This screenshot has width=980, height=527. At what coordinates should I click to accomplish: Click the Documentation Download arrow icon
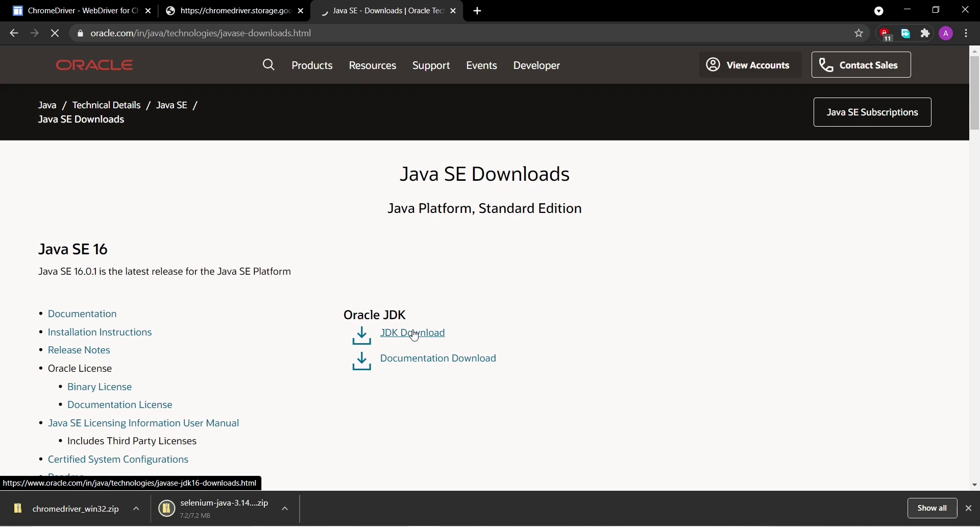coord(362,361)
